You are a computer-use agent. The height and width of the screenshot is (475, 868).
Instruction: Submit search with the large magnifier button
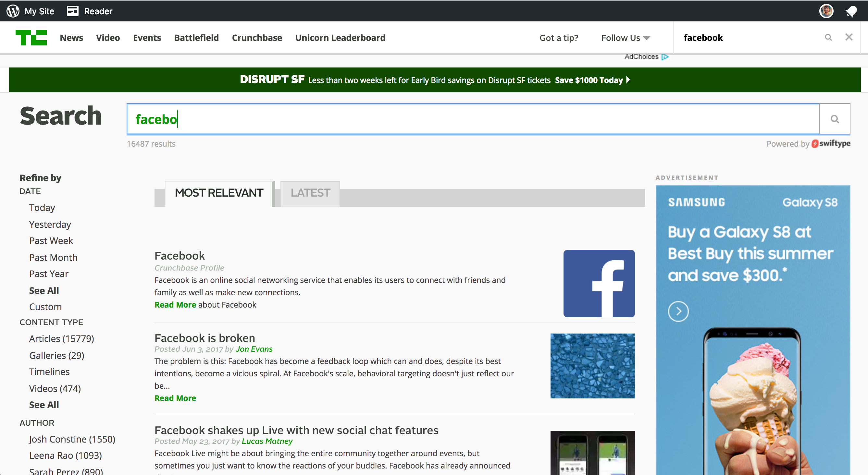pyautogui.click(x=835, y=119)
